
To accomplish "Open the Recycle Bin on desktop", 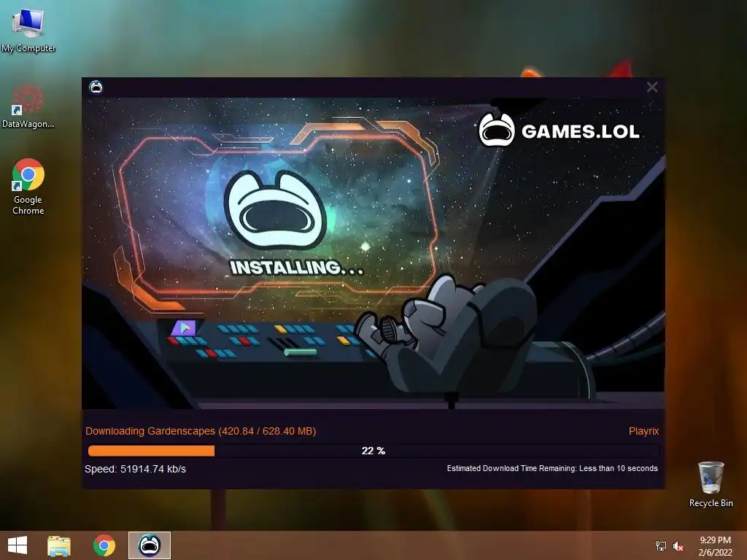I will 711,484.
